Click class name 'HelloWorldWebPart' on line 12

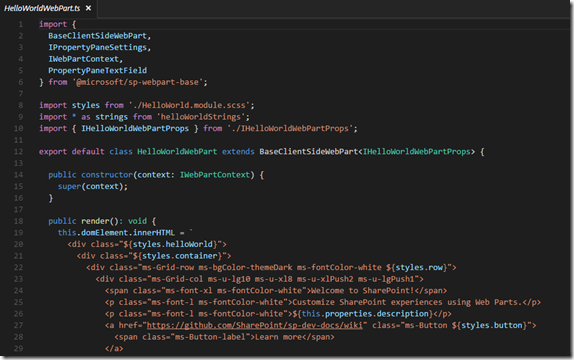(177, 152)
